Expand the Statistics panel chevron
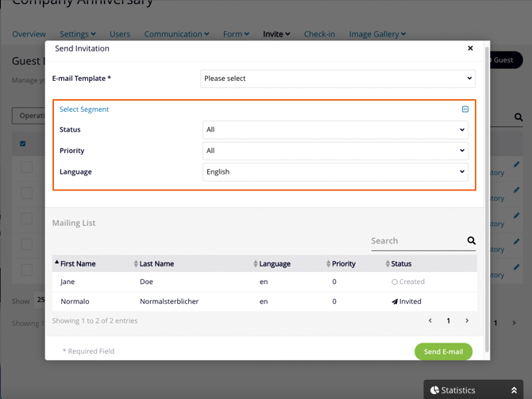 (x=514, y=390)
